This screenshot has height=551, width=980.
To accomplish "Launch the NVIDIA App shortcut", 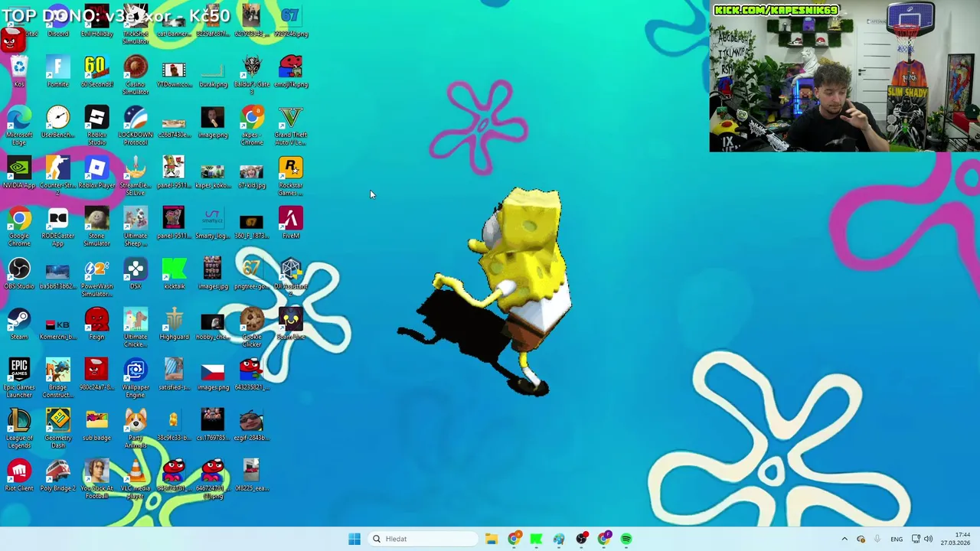I will click(x=19, y=173).
